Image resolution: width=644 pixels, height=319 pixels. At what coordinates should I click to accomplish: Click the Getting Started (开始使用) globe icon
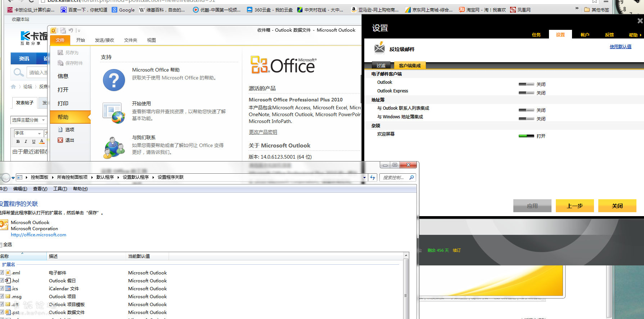(x=114, y=113)
